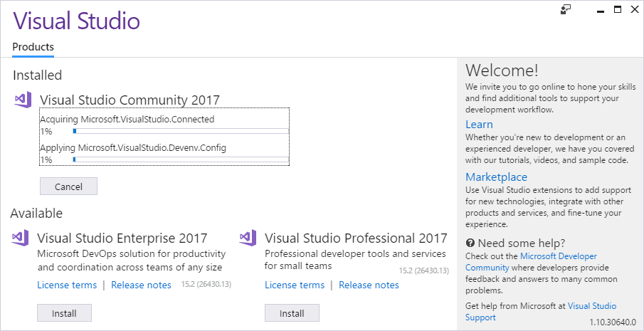Close the Visual Studio installer window
This screenshot has height=331, width=644.
click(x=635, y=9)
